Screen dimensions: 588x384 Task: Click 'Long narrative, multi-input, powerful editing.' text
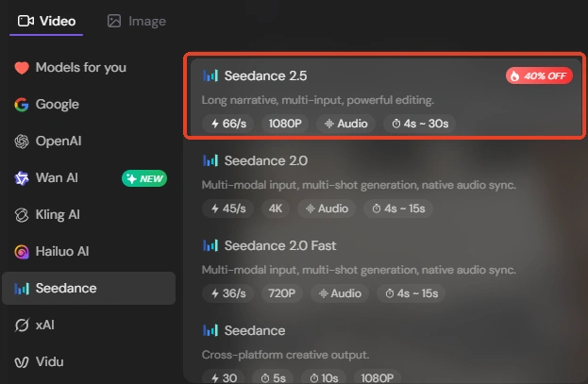pyautogui.click(x=318, y=100)
